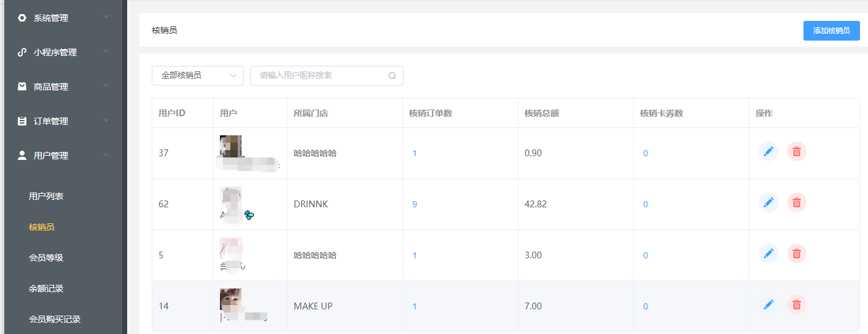Go to 会员等级 page
Screen dimensions: 868x334
(x=46, y=258)
